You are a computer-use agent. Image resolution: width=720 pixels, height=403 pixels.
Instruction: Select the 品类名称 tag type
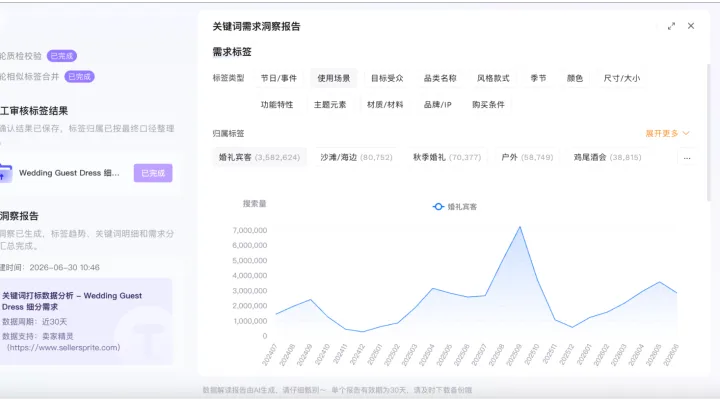440,78
